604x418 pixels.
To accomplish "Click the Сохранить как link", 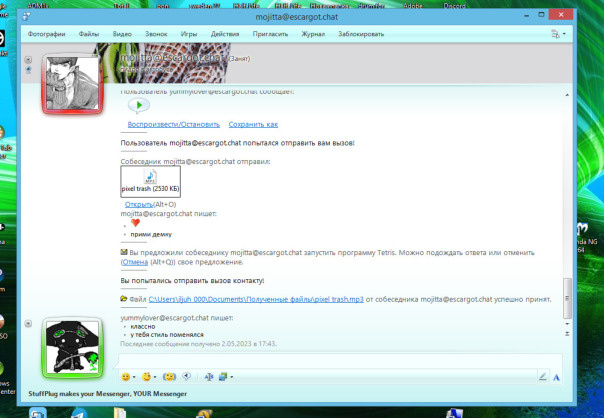I will [253, 124].
